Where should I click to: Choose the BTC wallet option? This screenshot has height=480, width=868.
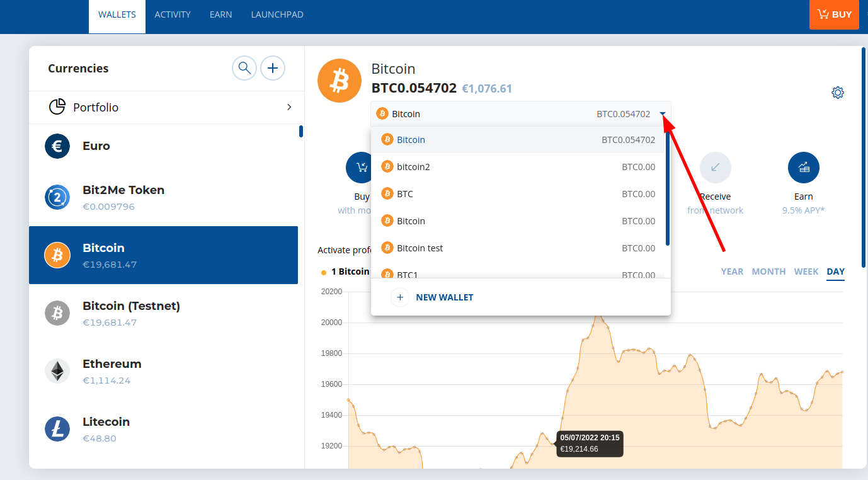pyautogui.click(x=518, y=194)
